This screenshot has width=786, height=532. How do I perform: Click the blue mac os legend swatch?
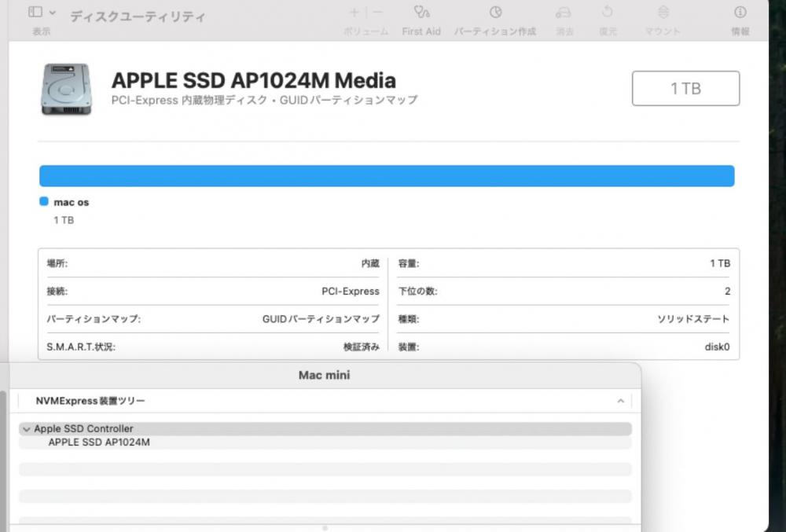coord(44,202)
